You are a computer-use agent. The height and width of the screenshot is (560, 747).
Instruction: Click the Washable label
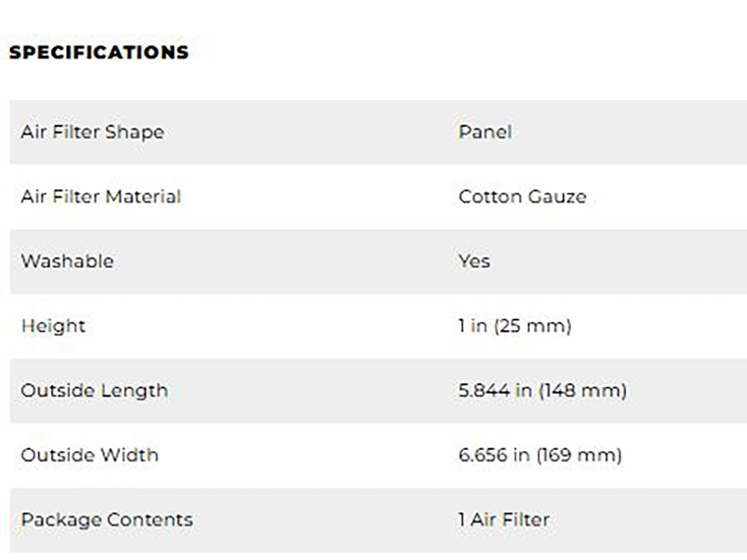67,261
